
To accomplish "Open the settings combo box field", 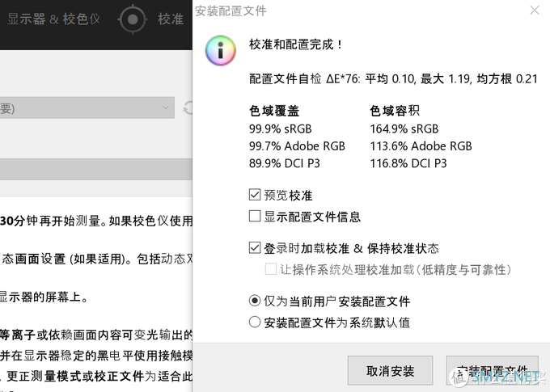I will click(81, 107).
